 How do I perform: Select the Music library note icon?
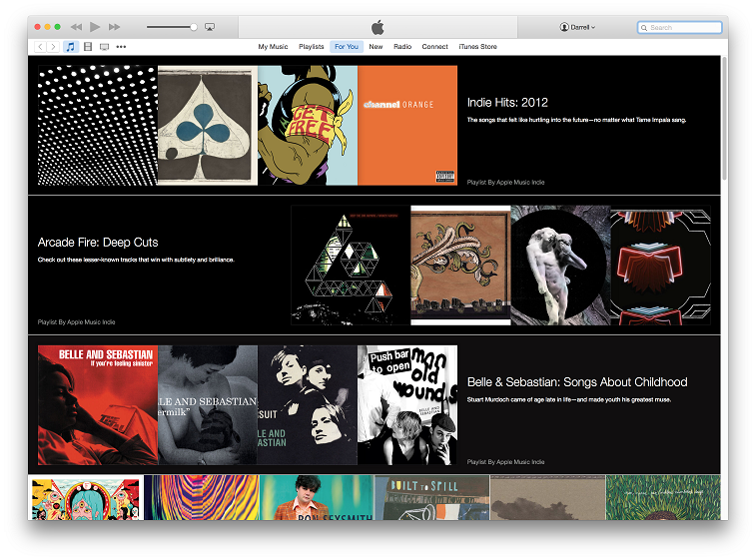(70, 47)
